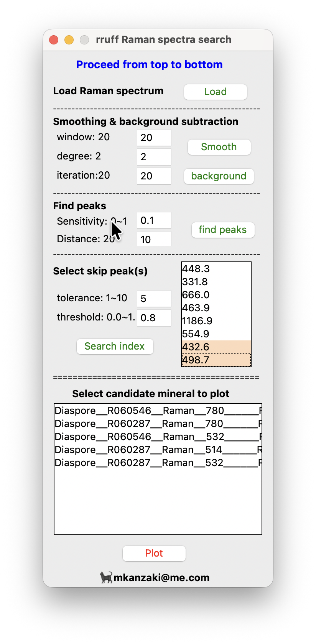
Task: Focus the peak Distance input field
Action: point(154,240)
